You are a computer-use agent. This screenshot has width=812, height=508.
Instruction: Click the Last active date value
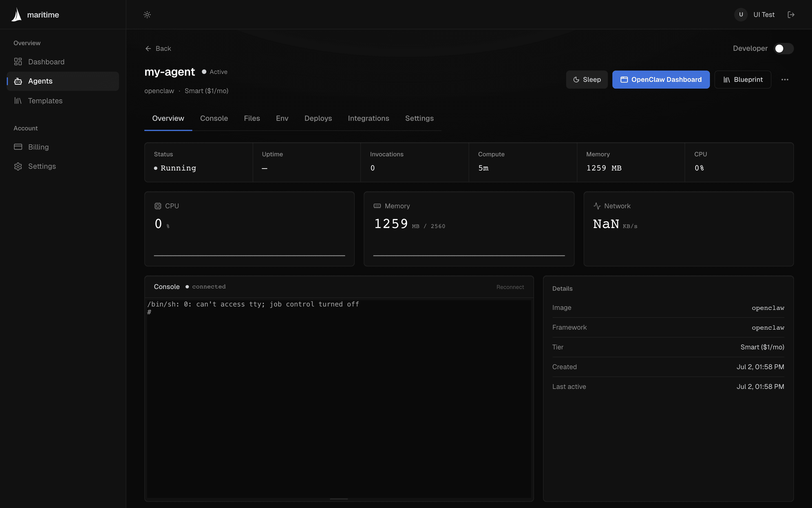(760, 387)
